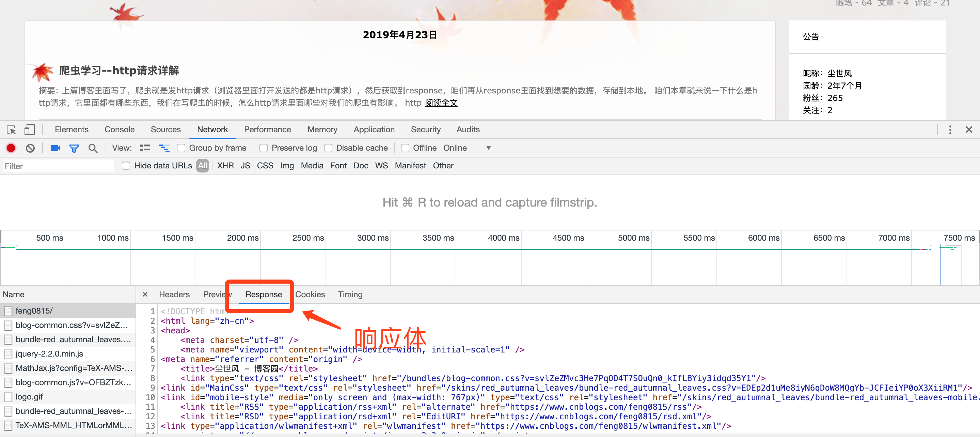Filter requests by XHR
980x437 pixels.
226,166
